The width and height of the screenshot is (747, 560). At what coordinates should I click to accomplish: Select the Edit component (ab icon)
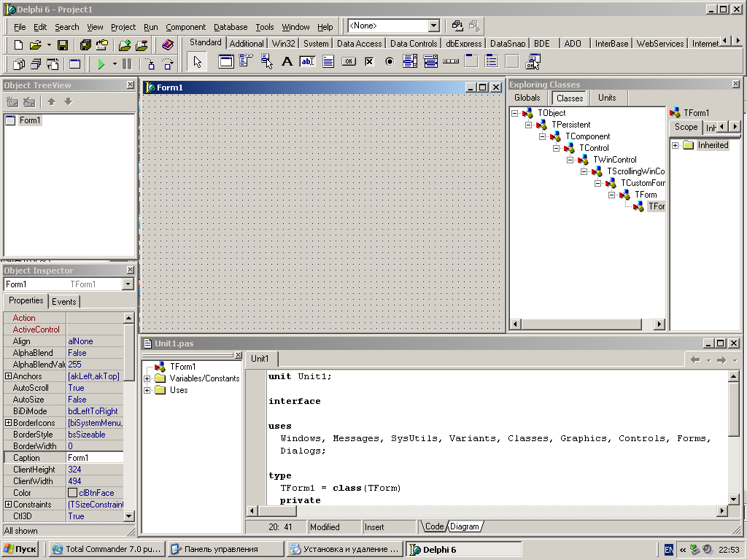[308, 61]
